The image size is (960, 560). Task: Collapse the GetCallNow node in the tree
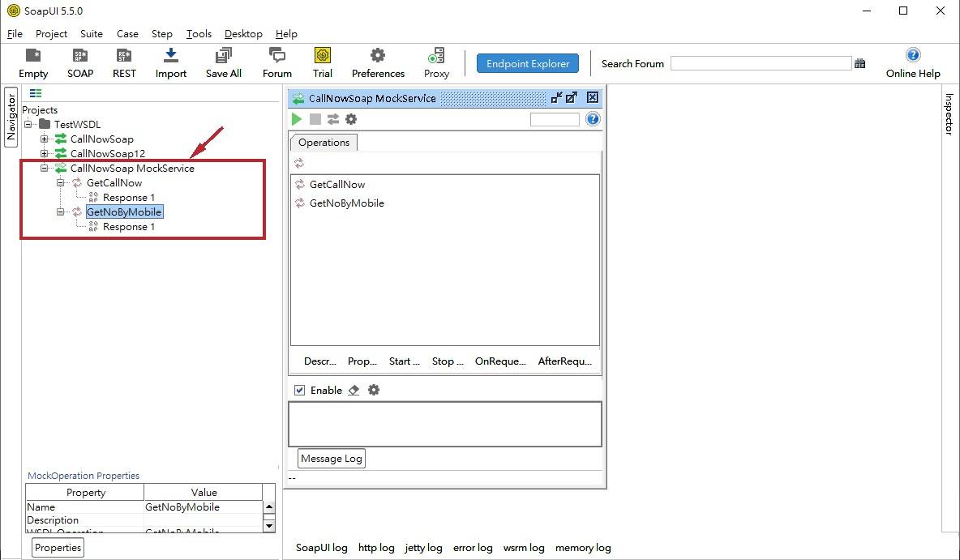(60, 183)
